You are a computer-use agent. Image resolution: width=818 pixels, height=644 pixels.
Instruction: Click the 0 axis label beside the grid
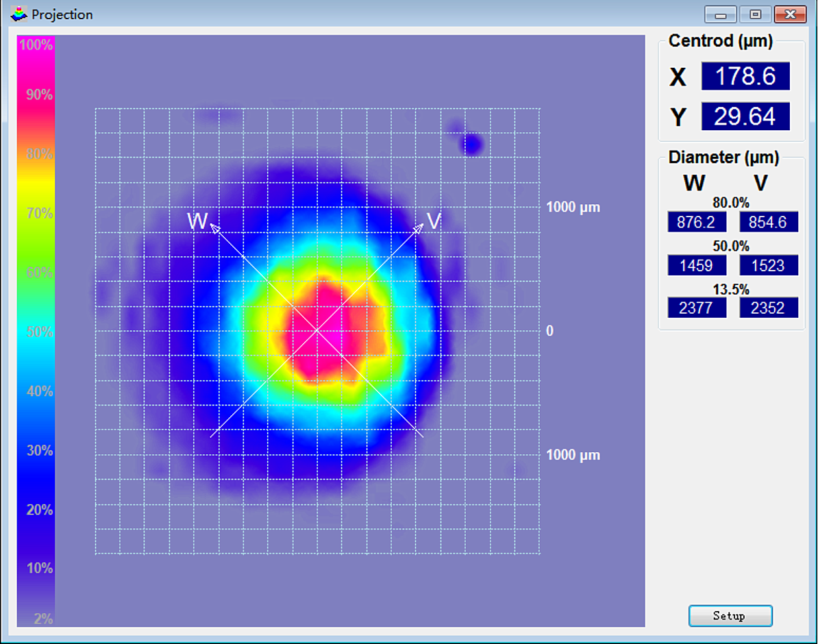click(x=549, y=331)
